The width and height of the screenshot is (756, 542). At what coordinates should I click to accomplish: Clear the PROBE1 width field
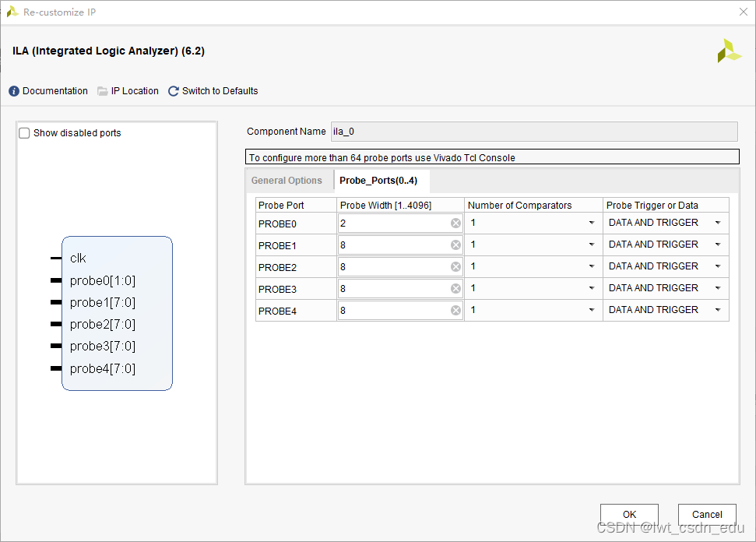click(455, 245)
